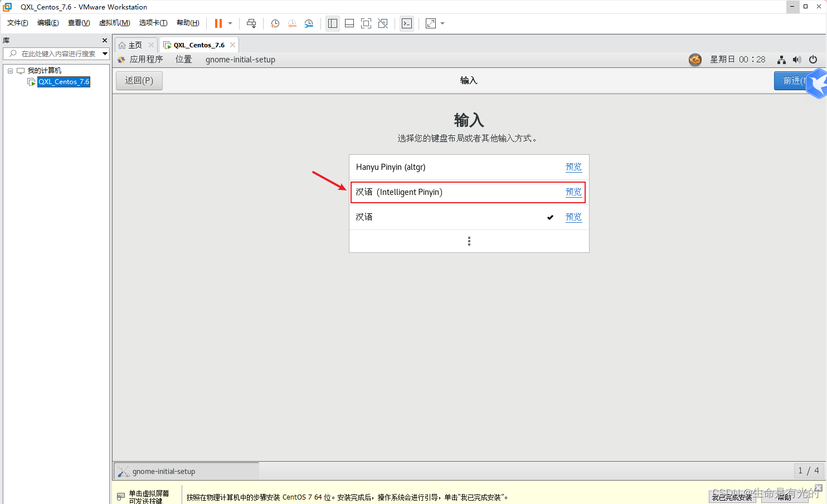Click the keyboard hint icon in hint bar
827x504 pixels.
coord(121,496)
